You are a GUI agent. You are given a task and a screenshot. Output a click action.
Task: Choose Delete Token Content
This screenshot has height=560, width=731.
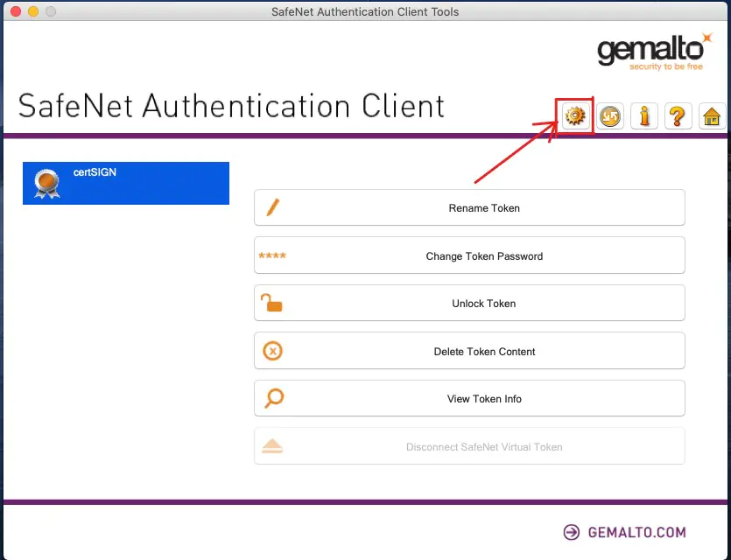point(469,352)
